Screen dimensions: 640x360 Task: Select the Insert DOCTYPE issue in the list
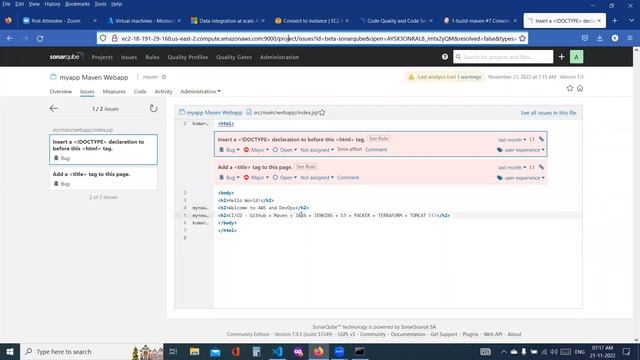pos(103,149)
